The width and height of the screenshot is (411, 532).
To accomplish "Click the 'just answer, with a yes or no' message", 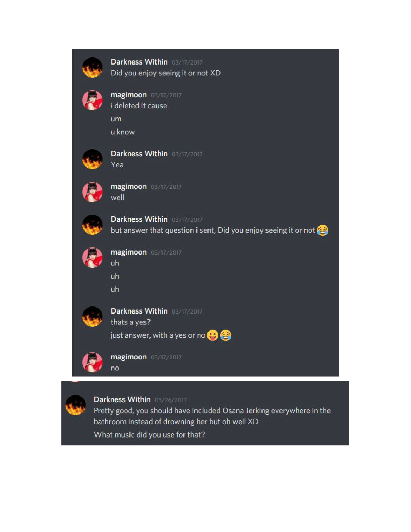I will coord(158,335).
